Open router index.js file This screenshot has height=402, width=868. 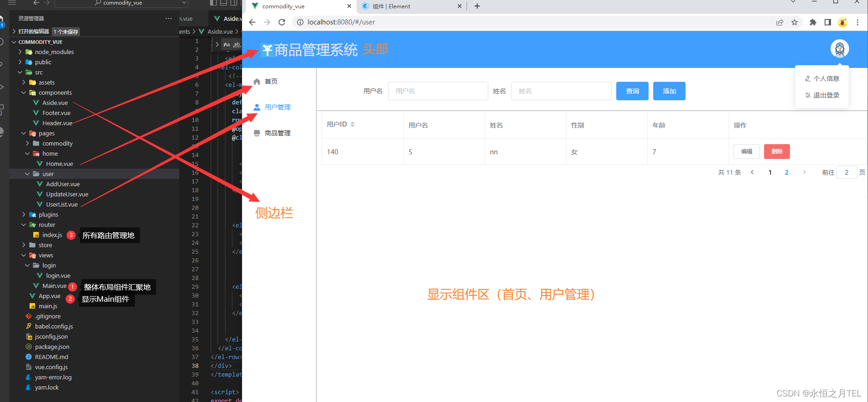pyautogui.click(x=52, y=235)
